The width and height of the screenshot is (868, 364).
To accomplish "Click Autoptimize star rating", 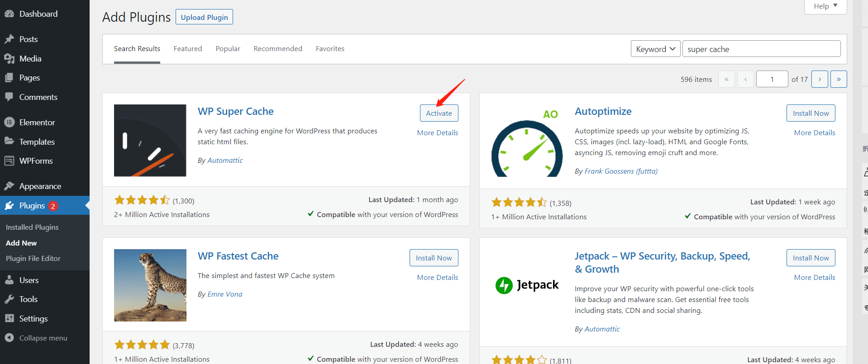I will [x=519, y=202].
